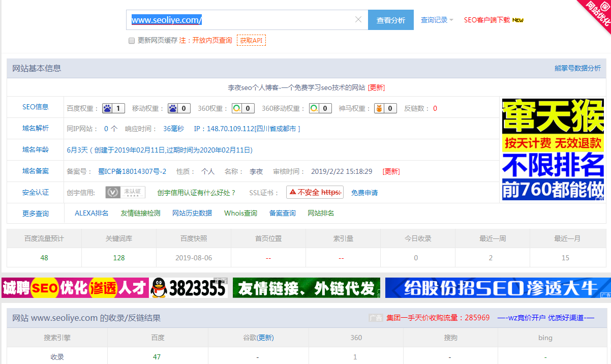Viewport: 611px width, 364px height.
Task: Click the 最近一月 value 15
Action: point(565,258)
